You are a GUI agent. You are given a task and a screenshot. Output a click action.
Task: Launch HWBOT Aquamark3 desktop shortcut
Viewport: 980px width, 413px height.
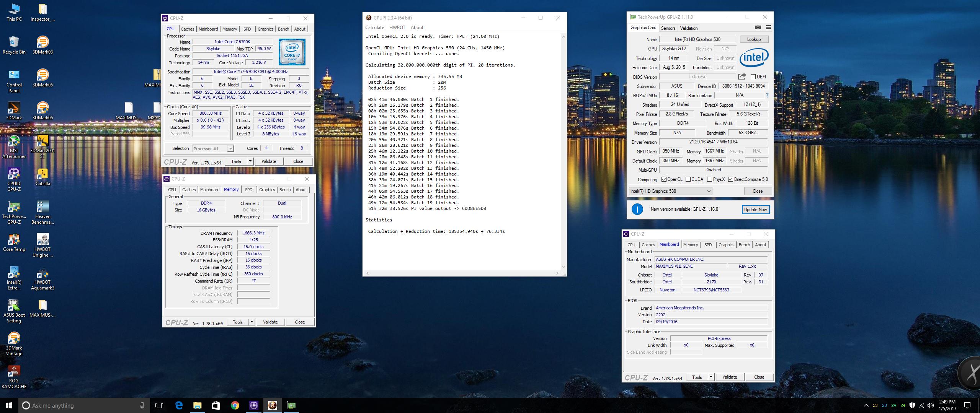(x=42, y=278)
